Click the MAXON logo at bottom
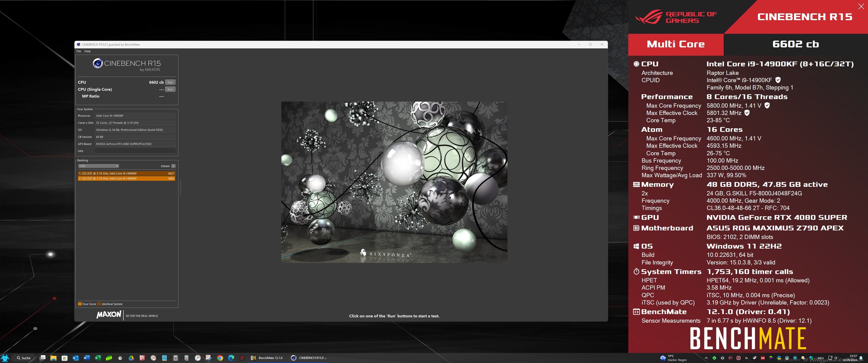The width and height of the screenshot is (868, 363). click(109, 315)
